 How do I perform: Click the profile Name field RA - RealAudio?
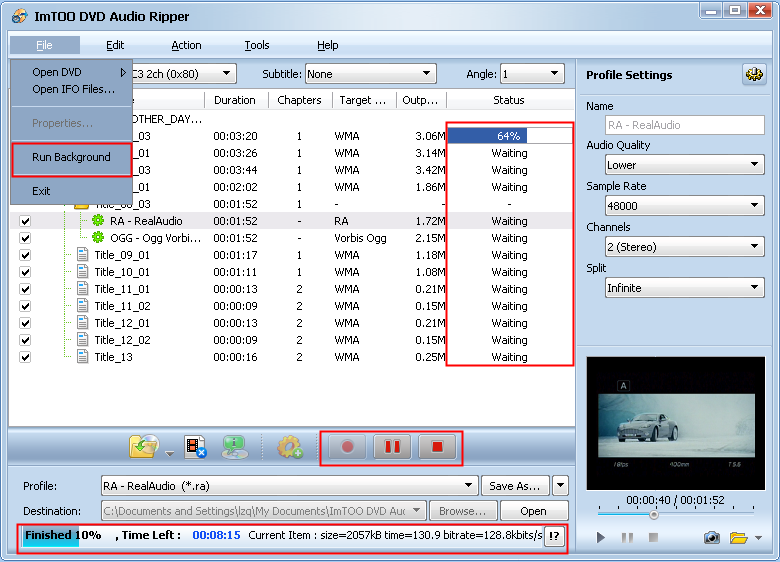click(x=684, y=125)
